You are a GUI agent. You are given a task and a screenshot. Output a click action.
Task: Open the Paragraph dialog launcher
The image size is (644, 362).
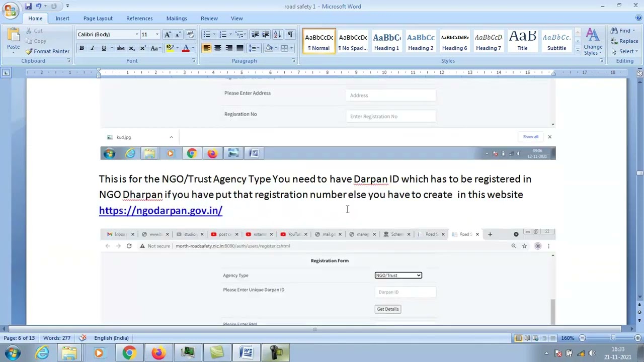(x=293, y=61)
